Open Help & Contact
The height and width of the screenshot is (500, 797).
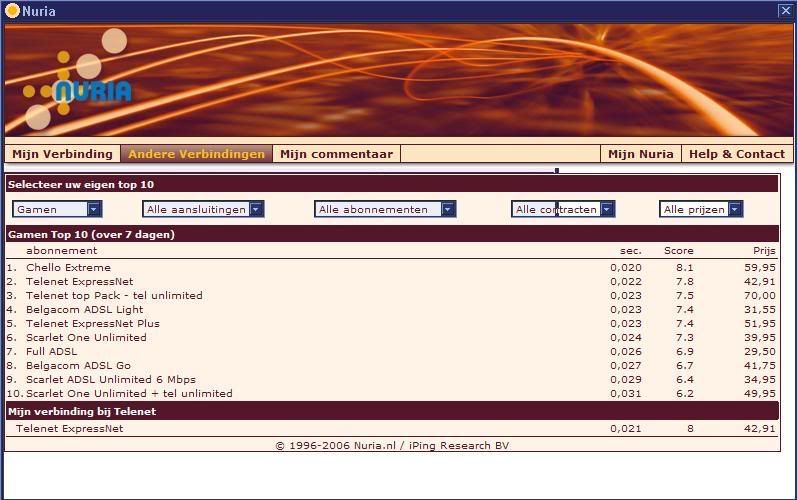point(737,154)
